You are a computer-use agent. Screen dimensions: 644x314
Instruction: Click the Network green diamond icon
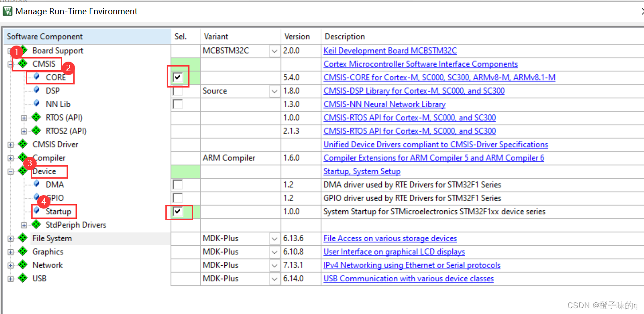(23, 265)
